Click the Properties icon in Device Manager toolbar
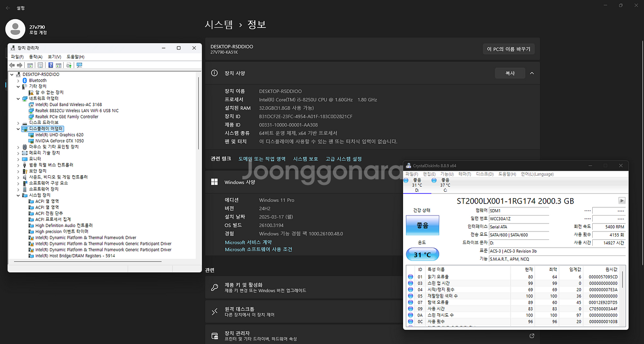This screenshot has height=344, width=644. coord(40,65)
